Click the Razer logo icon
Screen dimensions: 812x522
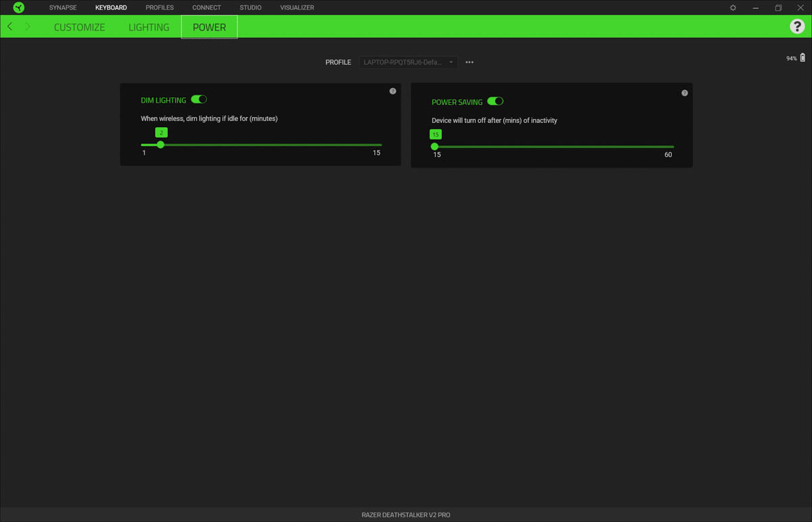tap(19, 7)
